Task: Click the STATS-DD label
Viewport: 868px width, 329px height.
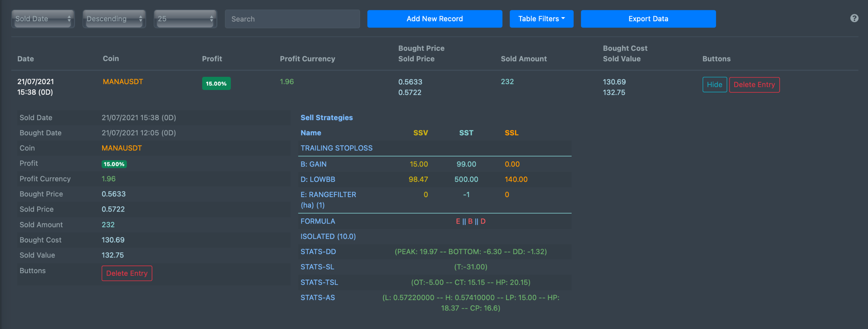Action: point(318,252)
